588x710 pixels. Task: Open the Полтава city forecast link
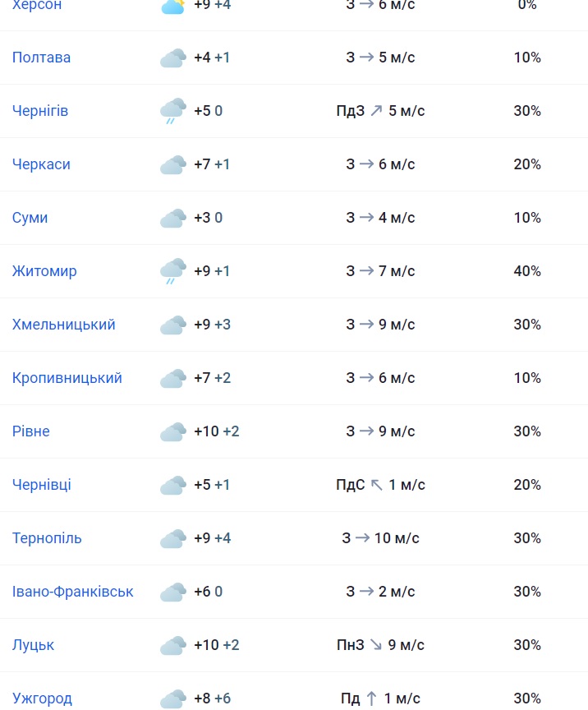coord(41,58)
